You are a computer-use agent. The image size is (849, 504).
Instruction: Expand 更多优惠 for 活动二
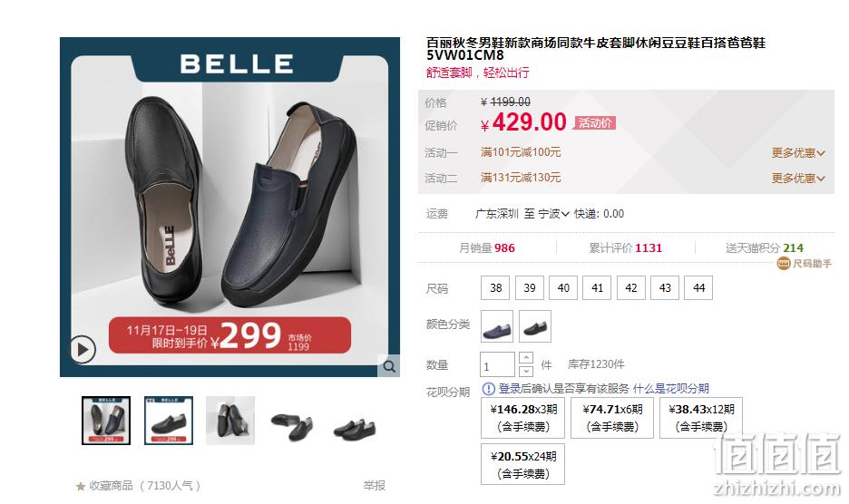click(x=798, y=178)
